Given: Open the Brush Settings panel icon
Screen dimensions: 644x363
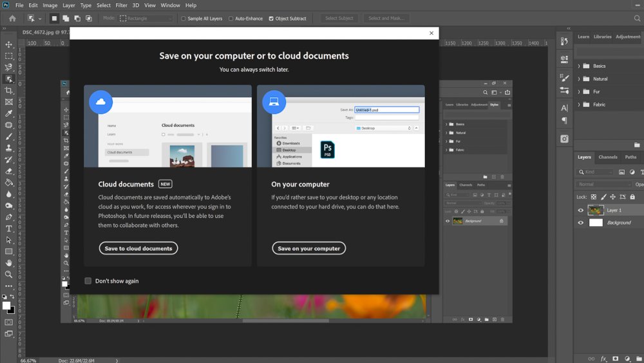Looking at the screenshot, I should coord(564,77).
